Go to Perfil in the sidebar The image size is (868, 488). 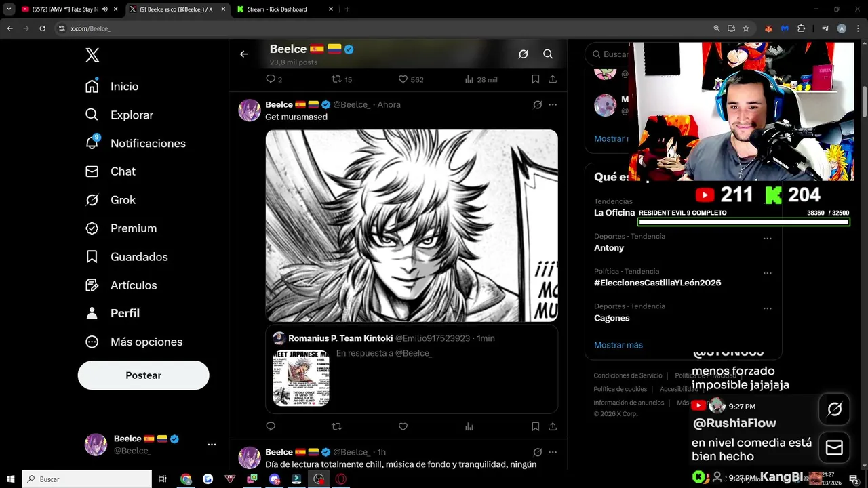112,313
